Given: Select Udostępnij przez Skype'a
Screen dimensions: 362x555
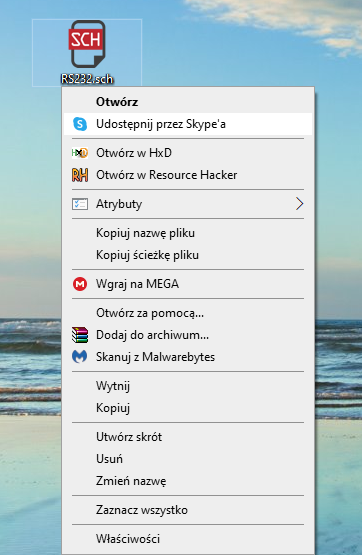Looking at the screenshot, I should point(188,124).
